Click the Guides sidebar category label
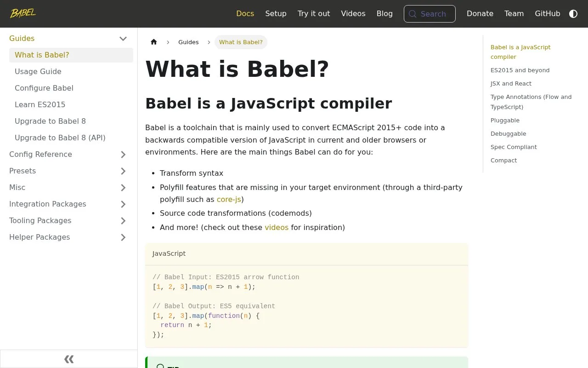The image size is (588, 368). [x=22, y=39]
